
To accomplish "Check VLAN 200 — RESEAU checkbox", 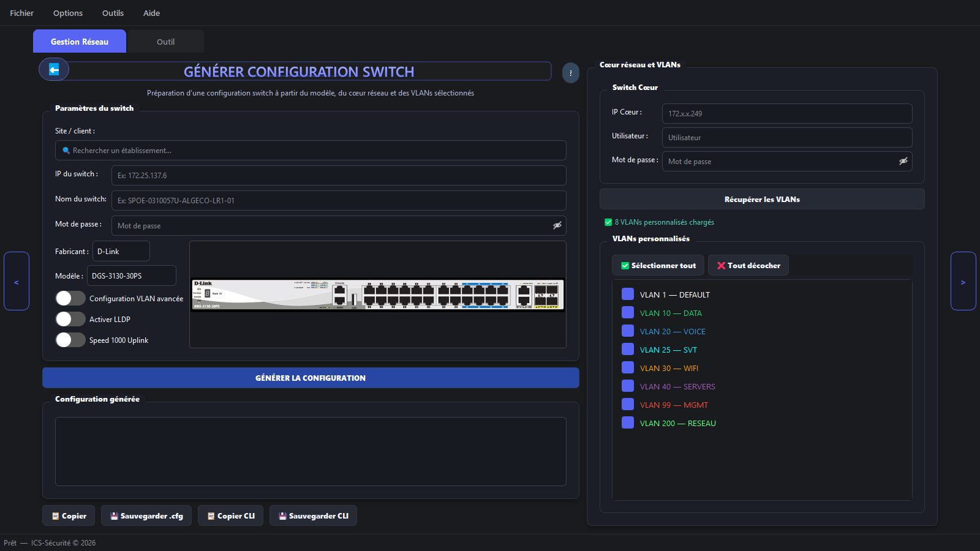I will pyautogui.click(x=628, y=422).
